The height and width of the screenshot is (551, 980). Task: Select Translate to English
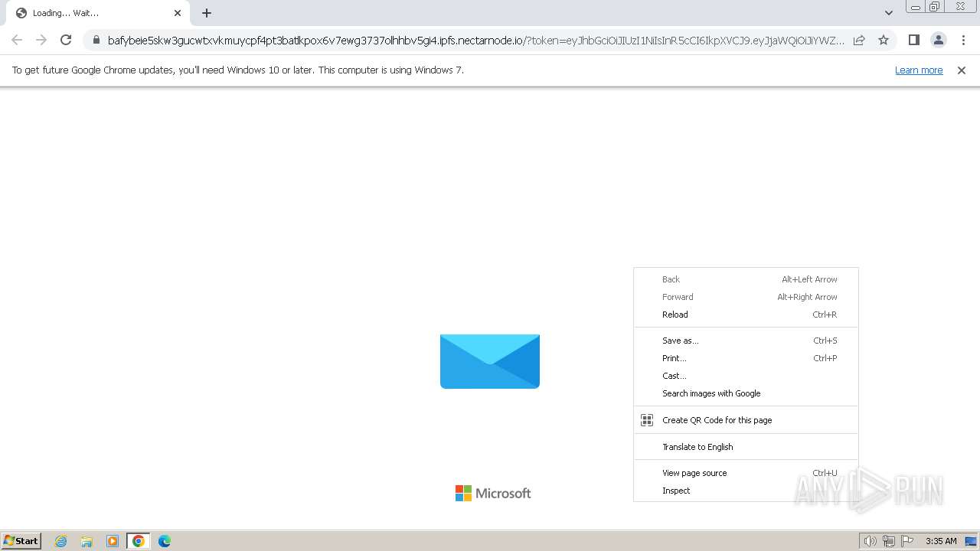coord(746,447)
